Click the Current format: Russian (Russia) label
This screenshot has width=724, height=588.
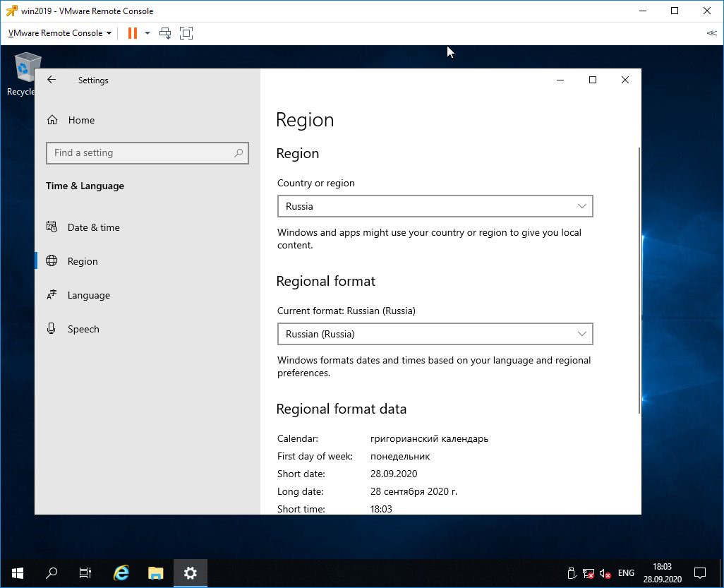click(346, 311)
